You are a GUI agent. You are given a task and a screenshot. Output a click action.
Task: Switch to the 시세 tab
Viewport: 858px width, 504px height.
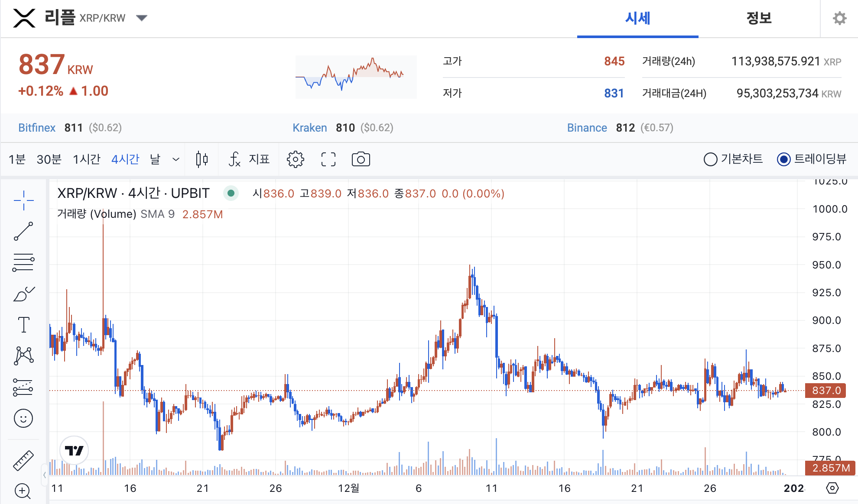point(637,18)
